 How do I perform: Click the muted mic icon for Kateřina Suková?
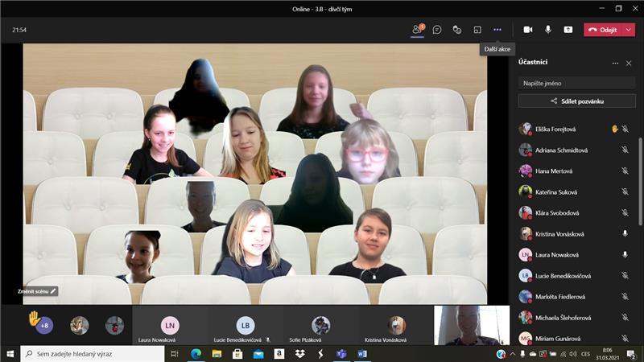click(625, 192)
